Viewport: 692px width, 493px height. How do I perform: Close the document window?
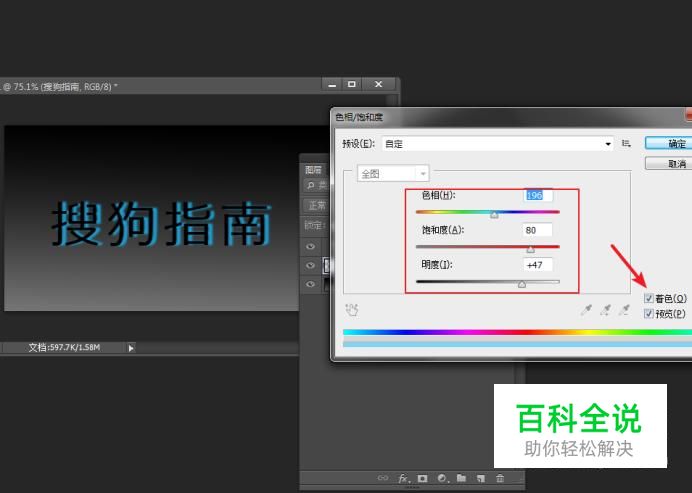(x=378, y=84)
